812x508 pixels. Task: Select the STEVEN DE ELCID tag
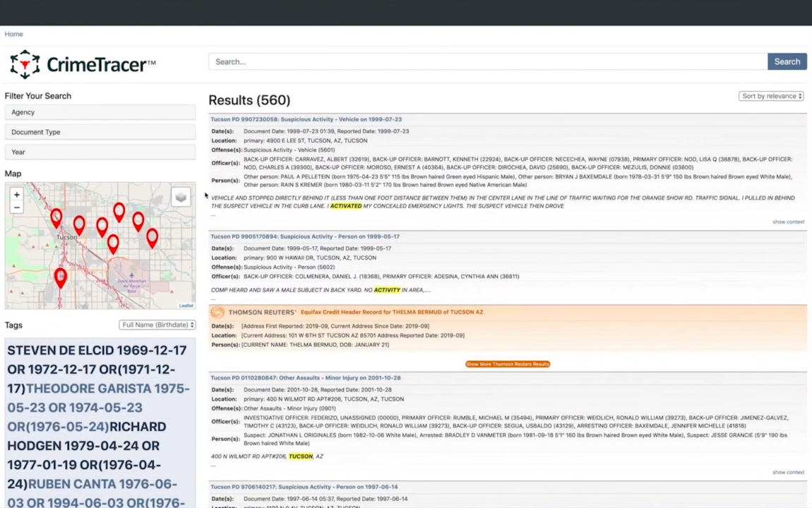(x=97, y=370)
